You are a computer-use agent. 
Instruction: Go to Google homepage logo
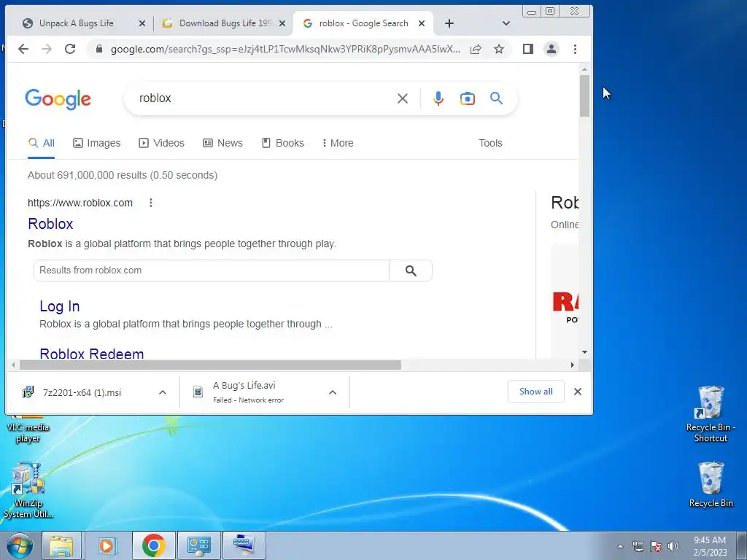(58, 99)
